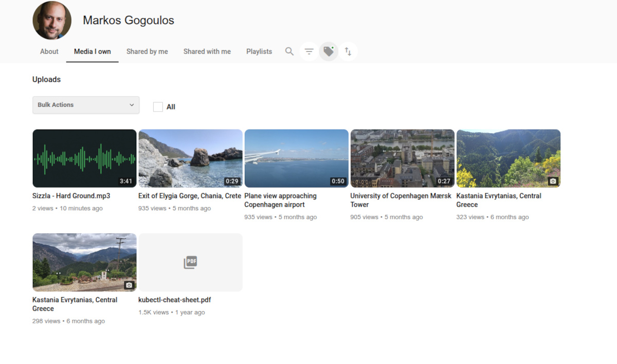Open the sort order arrows icon

click(349, 51)
